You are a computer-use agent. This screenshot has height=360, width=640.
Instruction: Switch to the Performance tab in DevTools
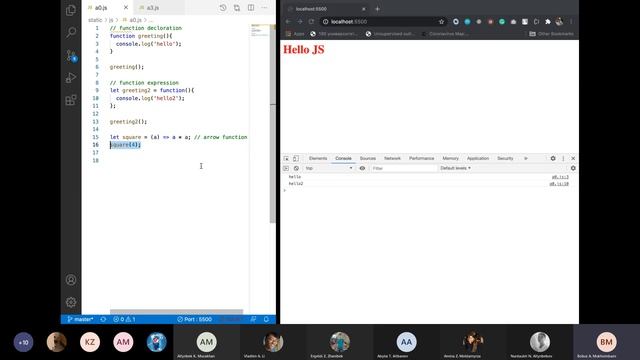(422, 158)
